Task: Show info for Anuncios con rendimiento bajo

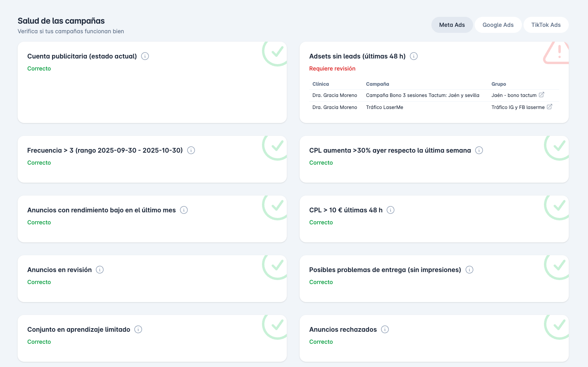Action: tap(184, 210)
